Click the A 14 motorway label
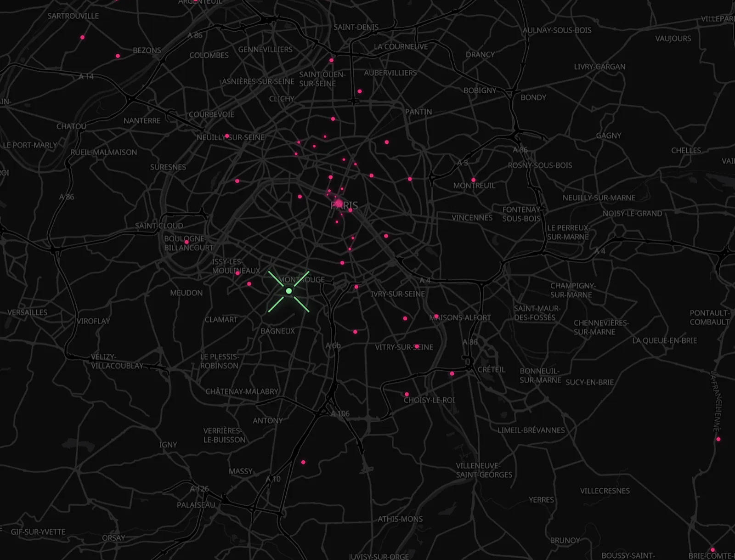This screenshot has height=560, width=735. (86, 77)
